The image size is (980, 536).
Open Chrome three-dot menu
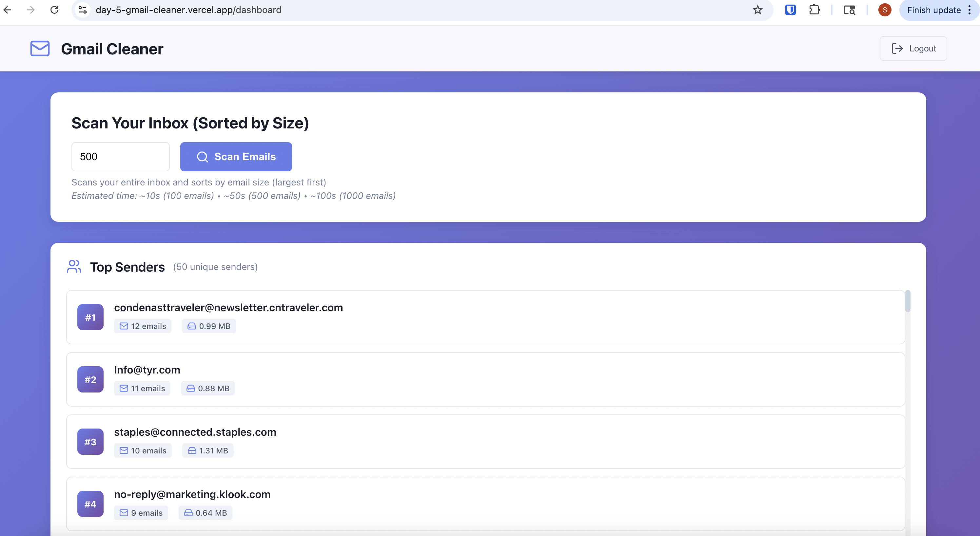tap(970, 10)
